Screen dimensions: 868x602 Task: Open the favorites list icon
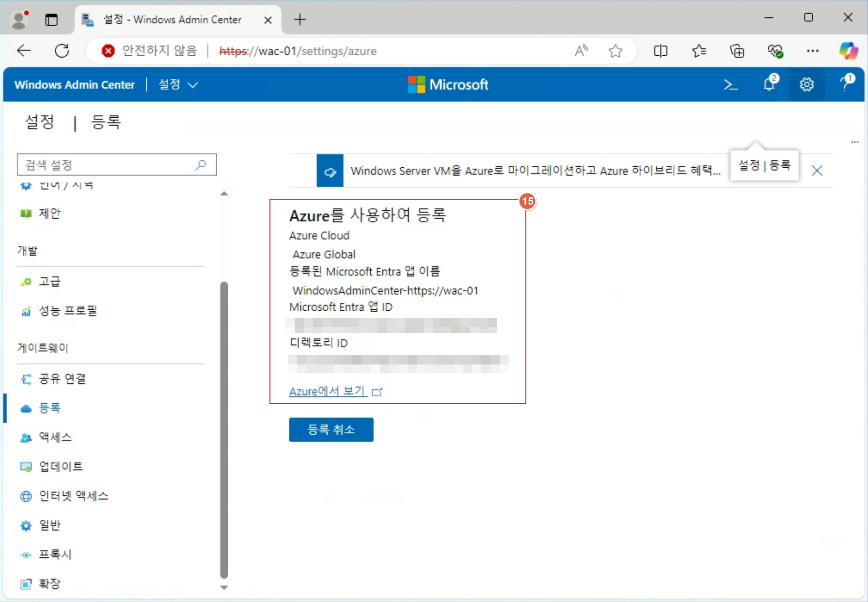click(x=699, y=51)
